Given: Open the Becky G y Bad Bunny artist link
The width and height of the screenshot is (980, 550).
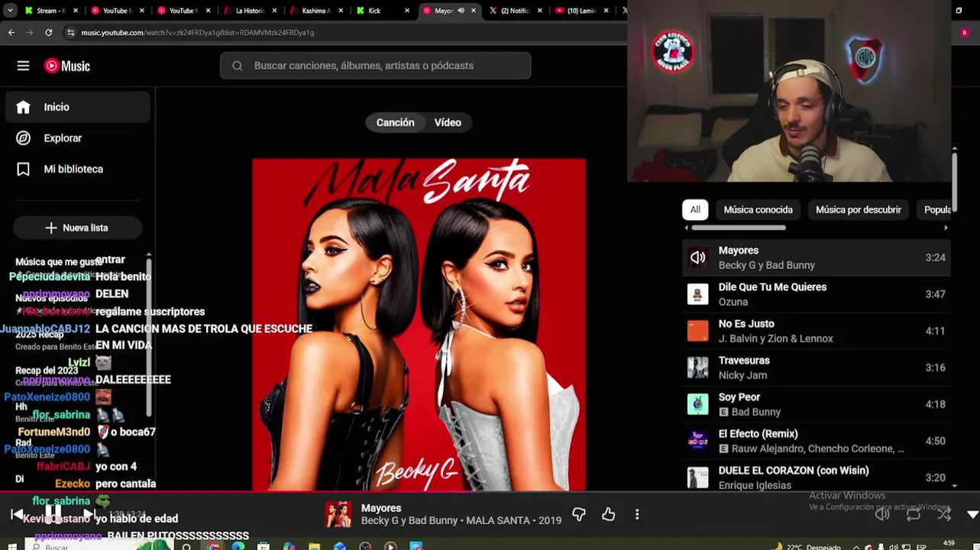Looking at the screenshot, I should click(409, 520).
